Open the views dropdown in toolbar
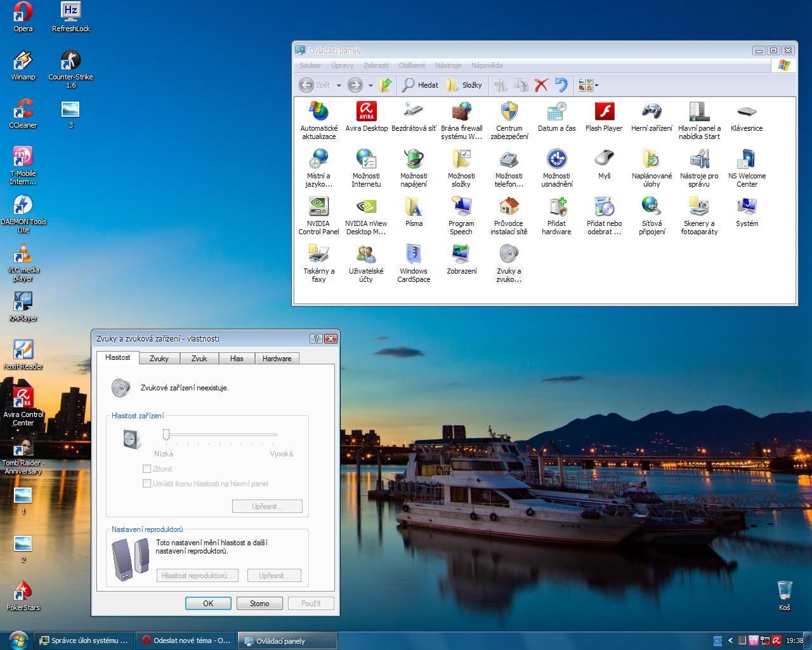Viewport: 812px width, 650px height. pos(596,85)
